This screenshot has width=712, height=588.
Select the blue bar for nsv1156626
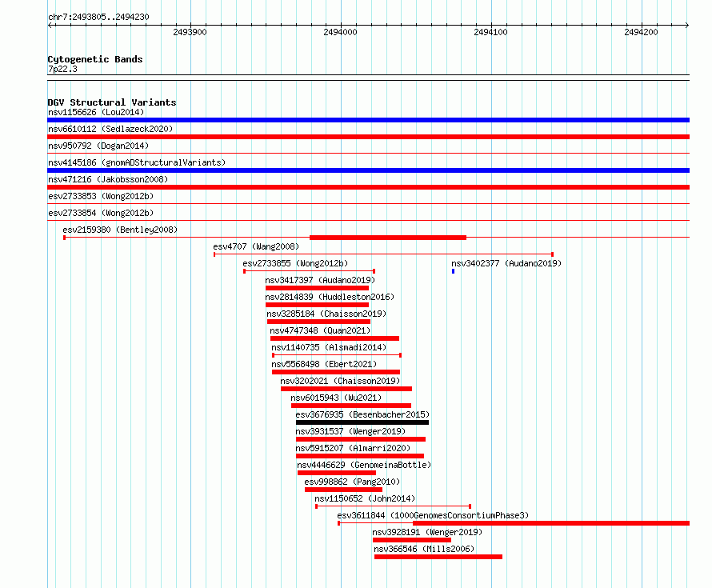(368, 120)
